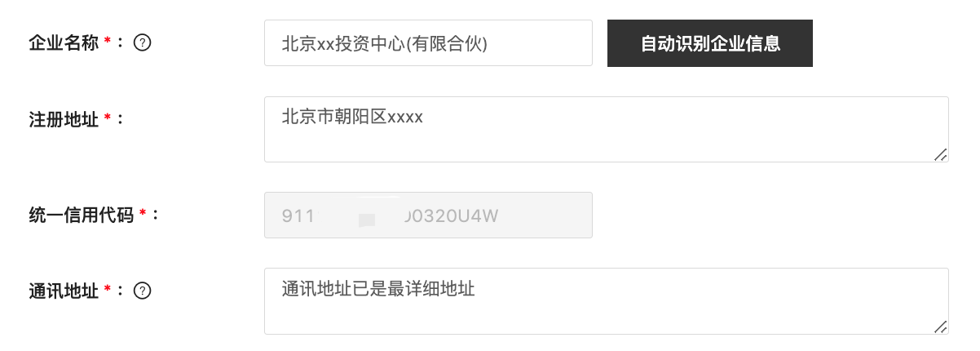
Task: Select the disabled 统一信用代码 field
Action: click(x=428, y=215)
